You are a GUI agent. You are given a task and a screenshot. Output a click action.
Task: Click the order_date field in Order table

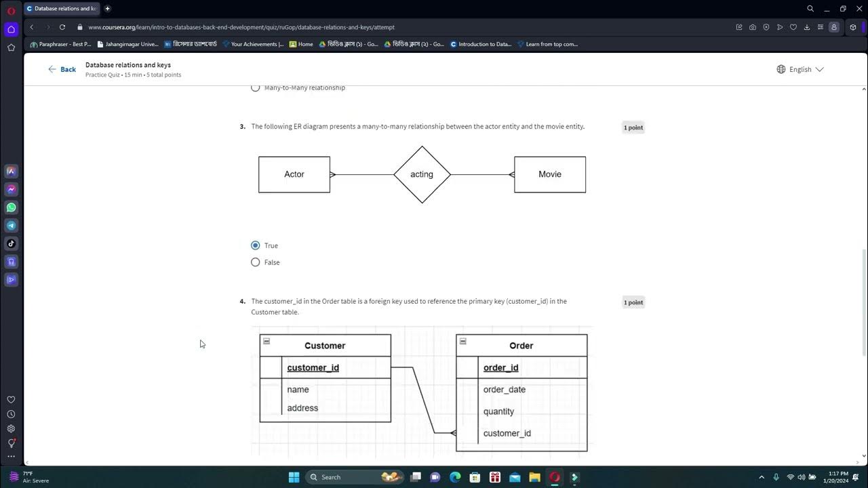[x=505, y=390]
